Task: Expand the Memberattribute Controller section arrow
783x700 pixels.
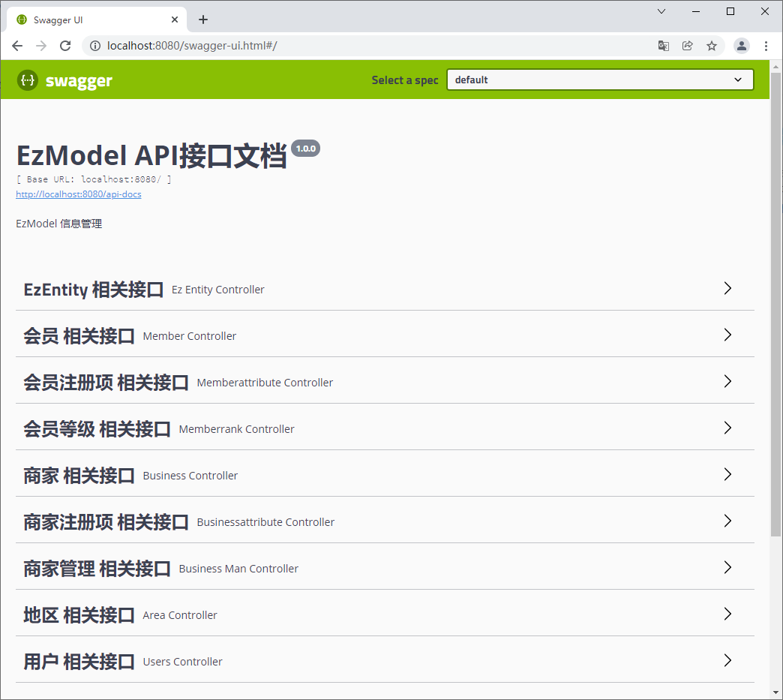Action: [x=727, y=381]
